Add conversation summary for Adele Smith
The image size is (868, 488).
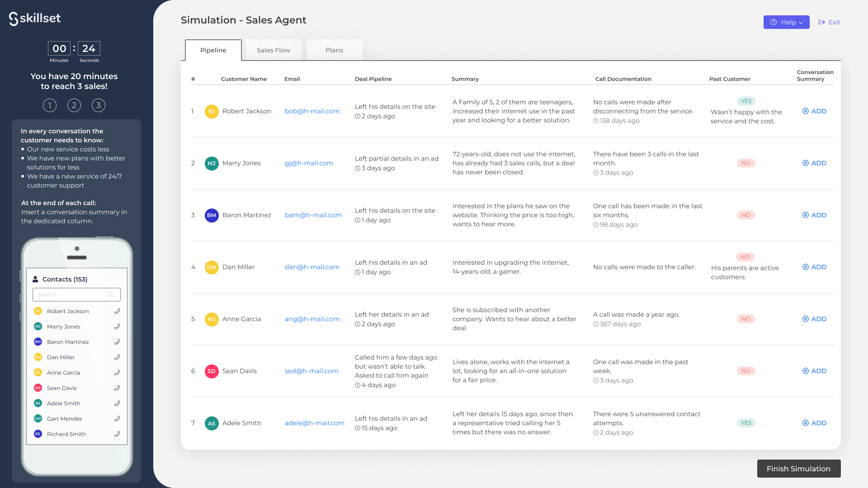[814, 423]
